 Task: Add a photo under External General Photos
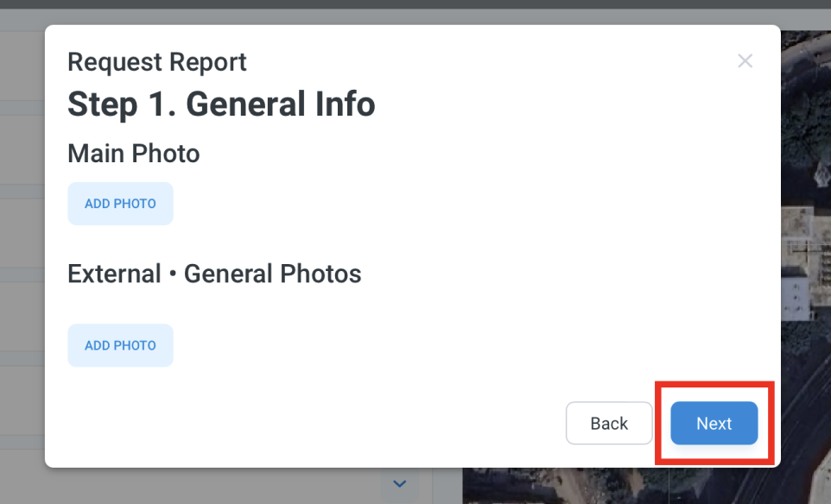click(x=120, y=345)
